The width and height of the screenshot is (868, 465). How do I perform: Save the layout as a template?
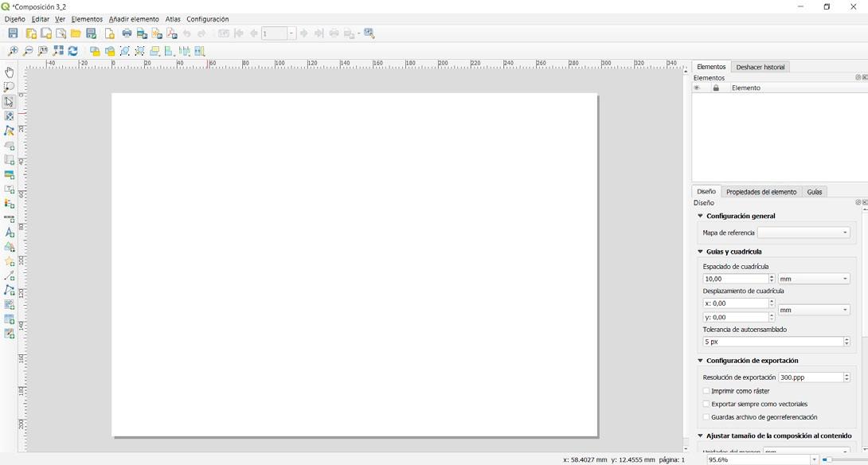click(x=92, y=33)
